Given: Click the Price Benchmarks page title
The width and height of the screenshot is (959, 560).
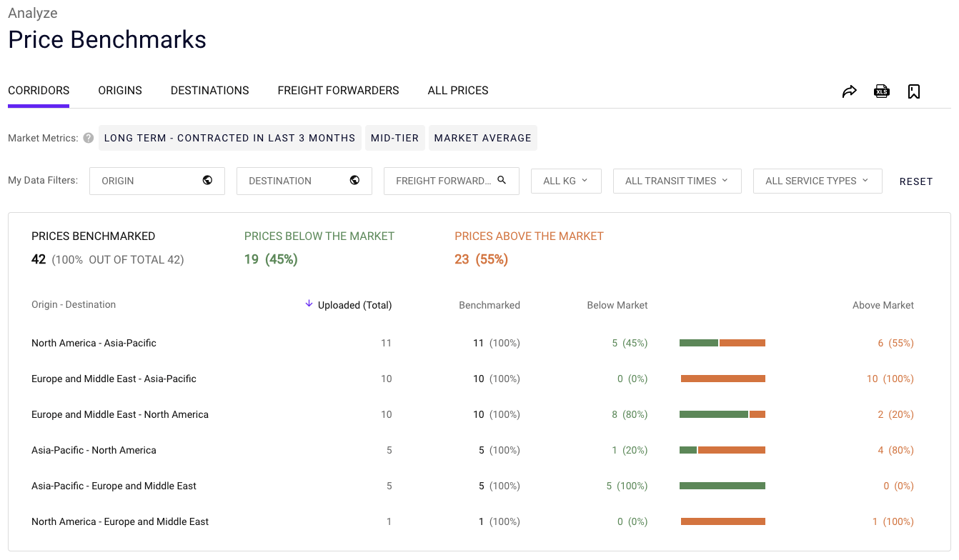Looking at the screenshot, I should [107, 39].
